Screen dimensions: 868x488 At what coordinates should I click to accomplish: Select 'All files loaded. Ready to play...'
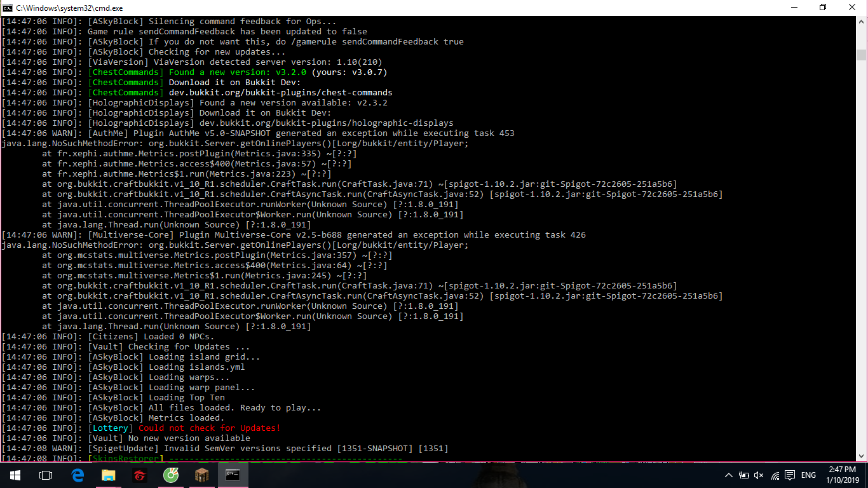pyautogui.click(x=235, y=408)
